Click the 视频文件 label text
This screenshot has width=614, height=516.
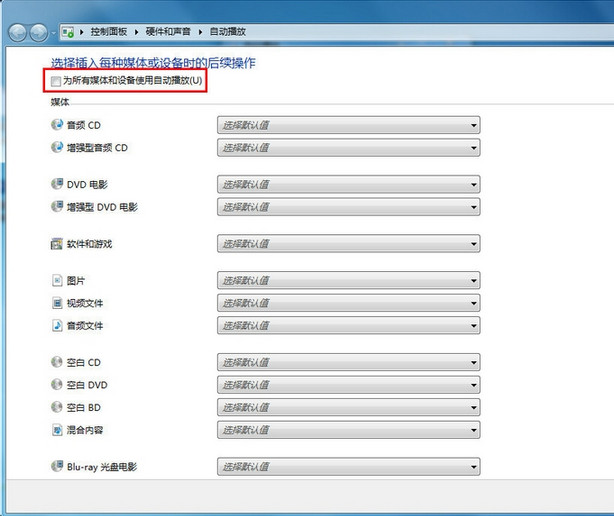[x=85, y=303]
